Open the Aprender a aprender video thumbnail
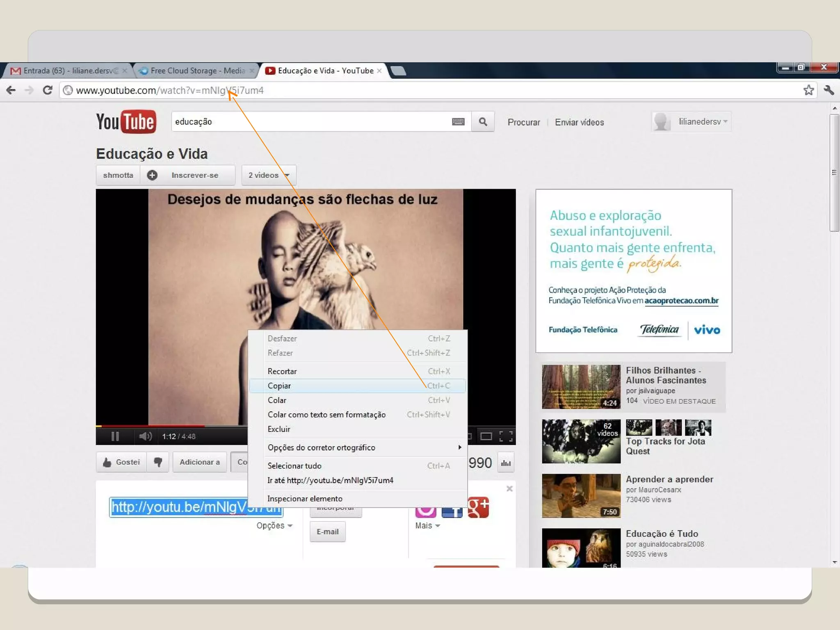Viewport: 840px width, 630px height. (581, 496)
